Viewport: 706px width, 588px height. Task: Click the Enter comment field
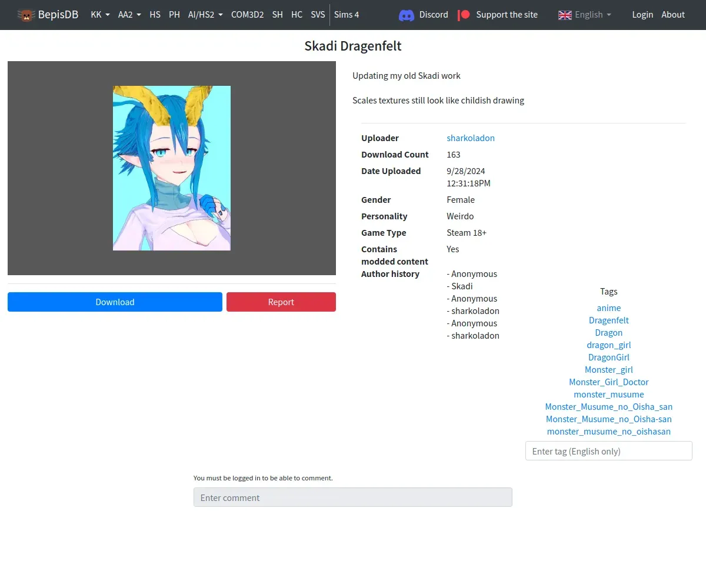pyautogui.click(x=353, y=497)
